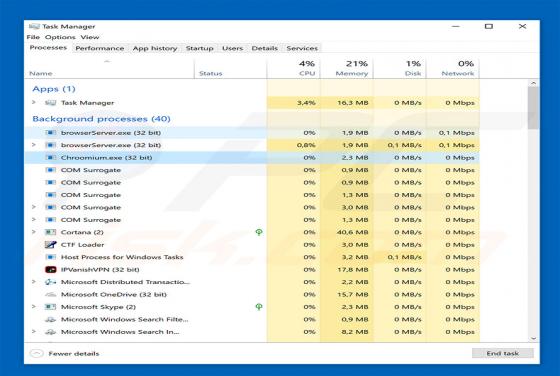560x376 pixels.
Task: Select Microsoft Windows Search Filter row
Action: click(x=252, y=319)
